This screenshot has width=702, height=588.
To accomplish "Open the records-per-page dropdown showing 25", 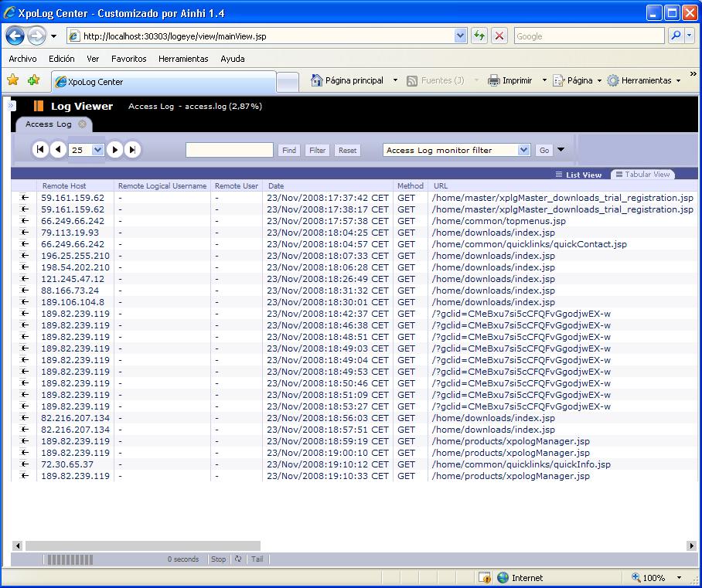I will point(86,150).
